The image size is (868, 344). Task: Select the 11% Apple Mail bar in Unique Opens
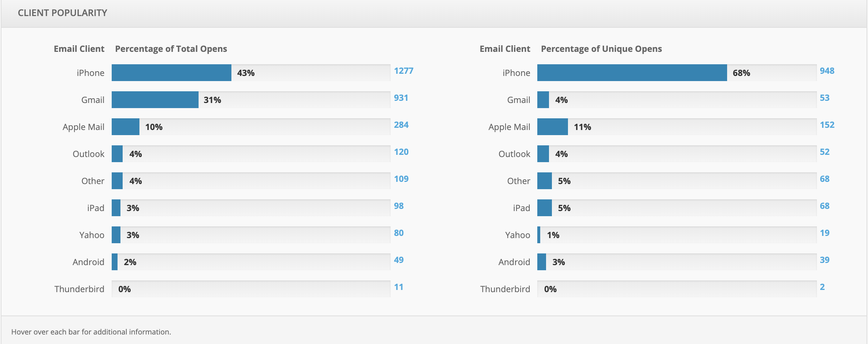(x=552, y=127)
